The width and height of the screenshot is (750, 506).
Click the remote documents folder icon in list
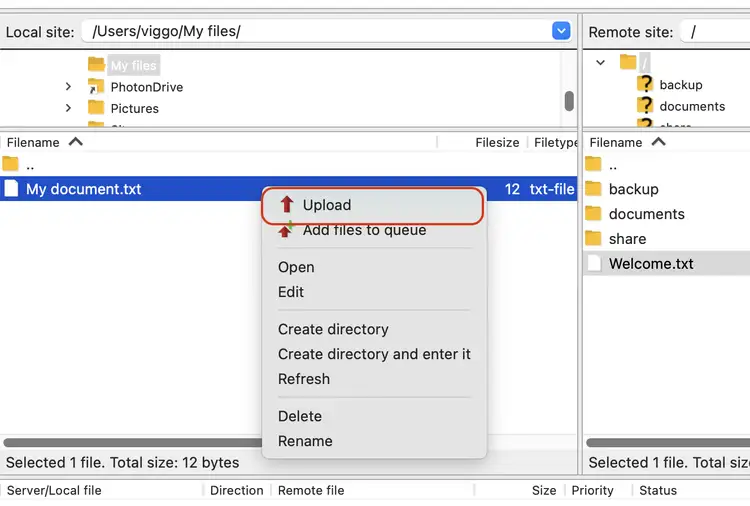pos(593,213)
